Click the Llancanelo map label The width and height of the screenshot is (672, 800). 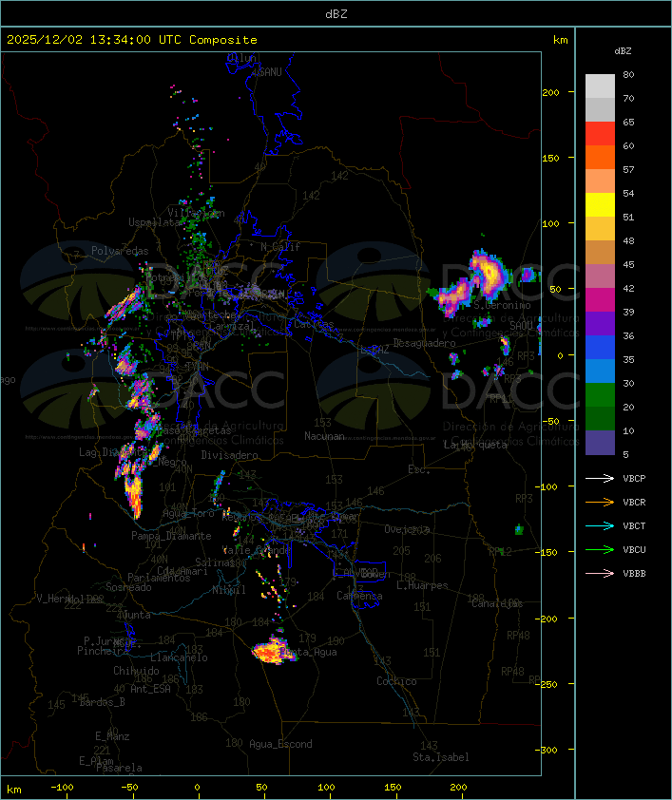179,657
